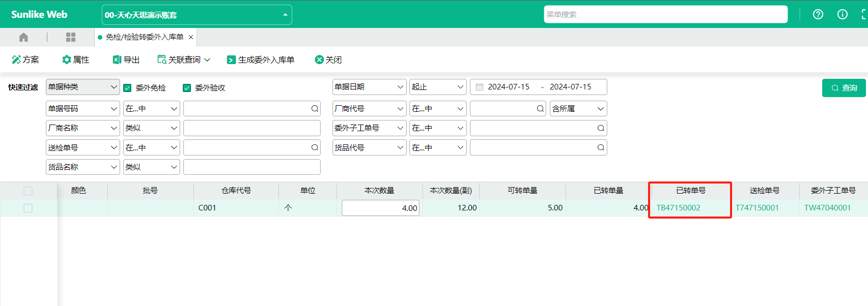Open the info circle icon

[x=843, y=14]
